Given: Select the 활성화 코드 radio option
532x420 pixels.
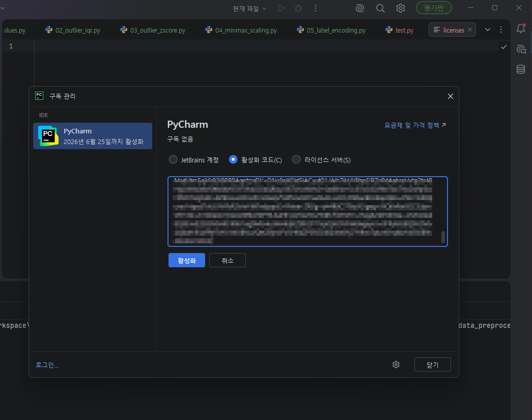Looking at the screenshot, I should 256,160.
